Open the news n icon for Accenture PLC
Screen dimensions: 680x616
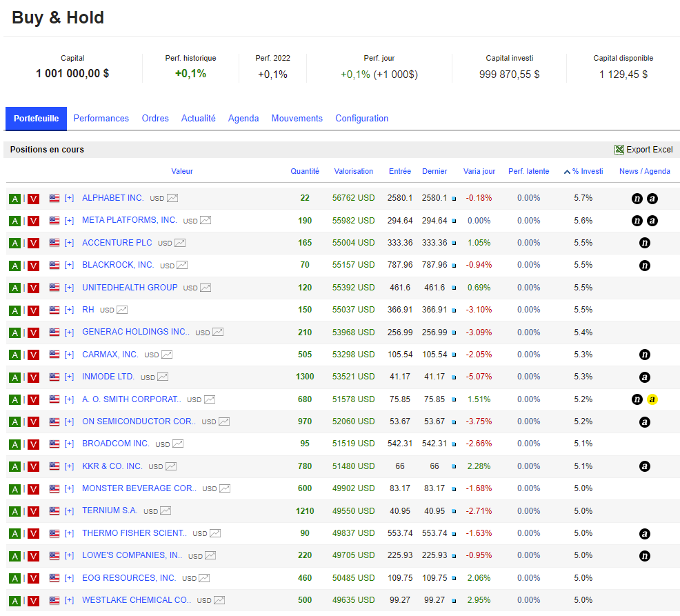tap(645, 243)
